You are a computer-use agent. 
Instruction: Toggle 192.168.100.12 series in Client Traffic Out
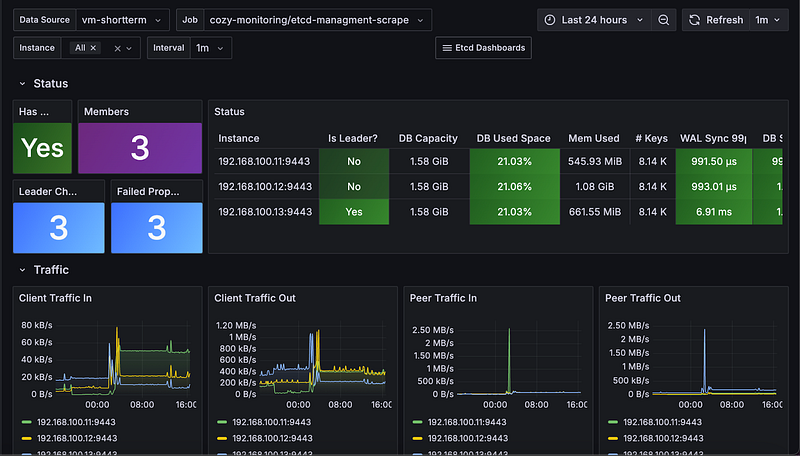[x=271, y=439]
